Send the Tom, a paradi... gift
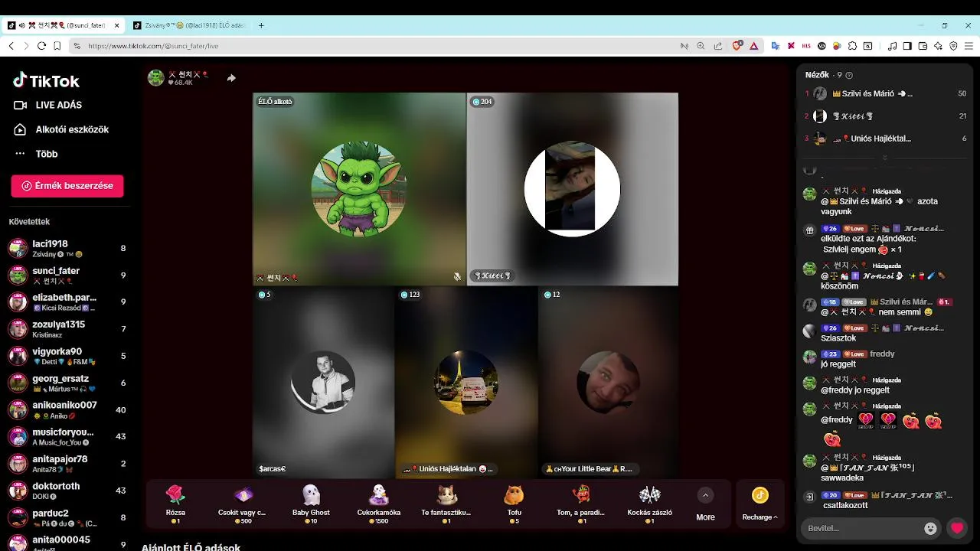 581,504
